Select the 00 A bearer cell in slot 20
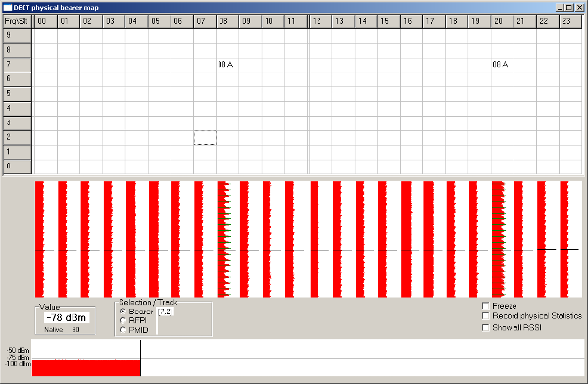Screen dimensions: 588x384 coord(503,65)
